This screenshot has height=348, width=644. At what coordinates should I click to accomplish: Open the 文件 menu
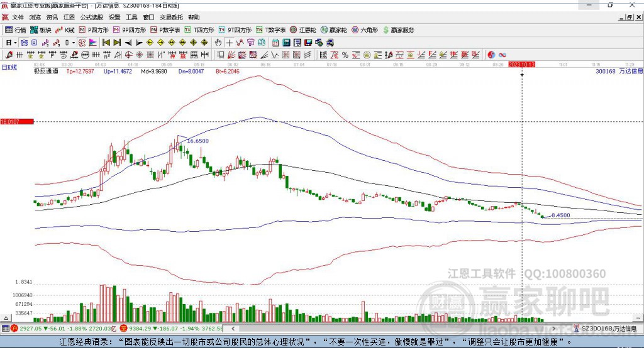point(18,17)
